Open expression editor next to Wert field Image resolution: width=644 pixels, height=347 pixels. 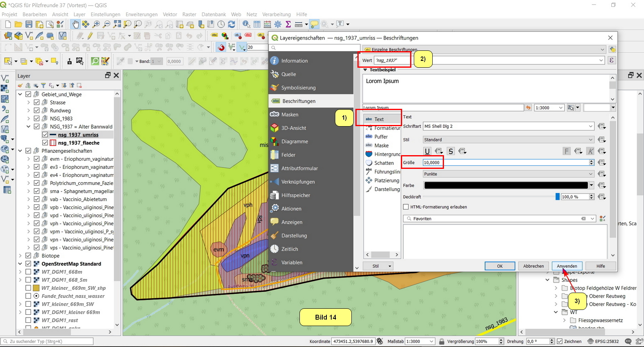(612, 60)
